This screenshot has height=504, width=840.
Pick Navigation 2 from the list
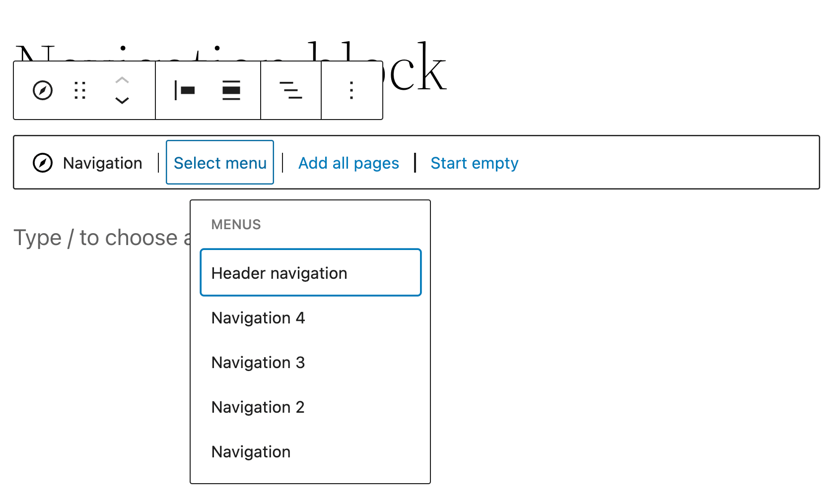click(x=258, y=407)
